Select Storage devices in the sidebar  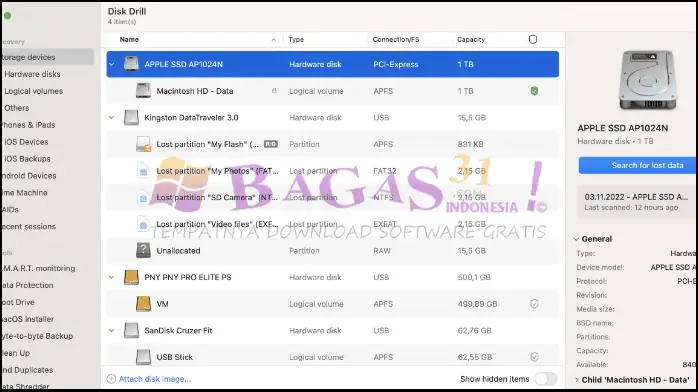[x=47, y=57]
